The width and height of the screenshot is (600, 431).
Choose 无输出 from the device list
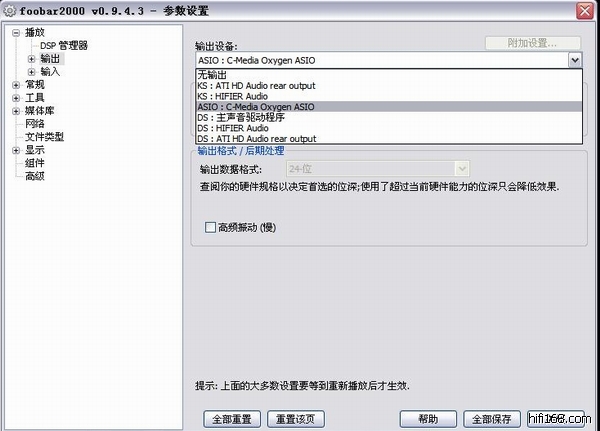212,75
